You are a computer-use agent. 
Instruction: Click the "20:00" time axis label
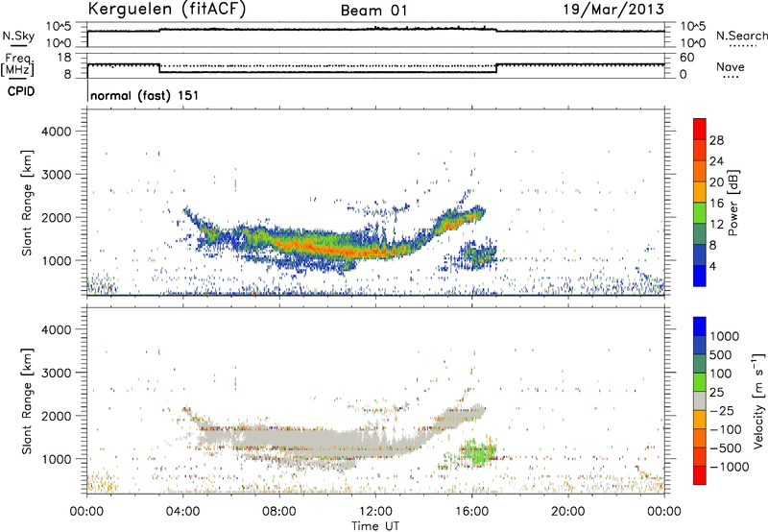click(567, 512)
